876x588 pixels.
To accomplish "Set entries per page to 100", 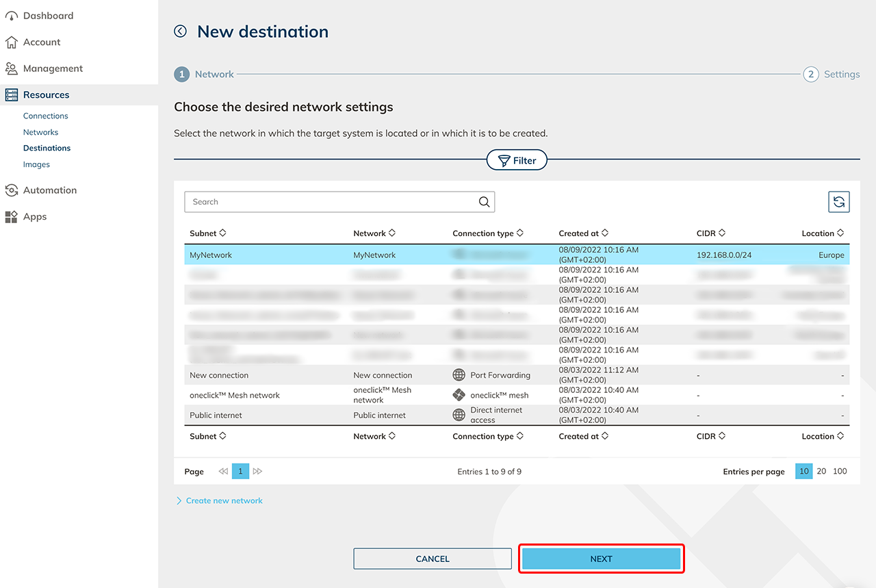I will tap(840, 472).
